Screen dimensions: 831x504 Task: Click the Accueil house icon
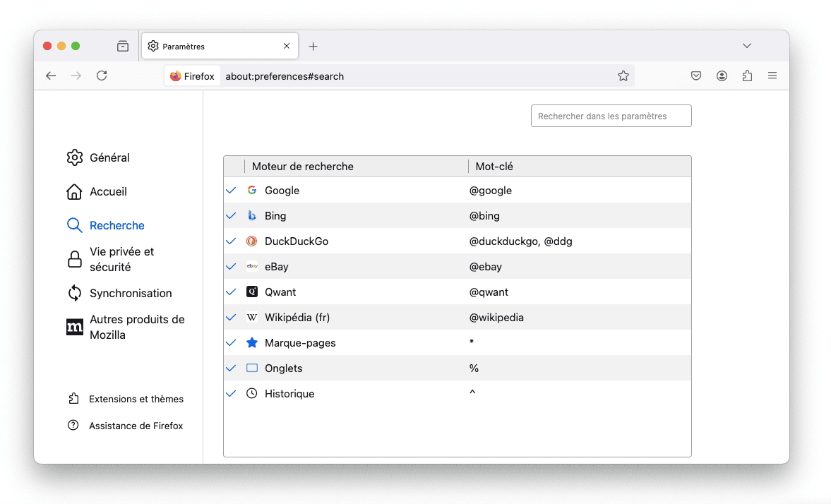tap(75, 191)
